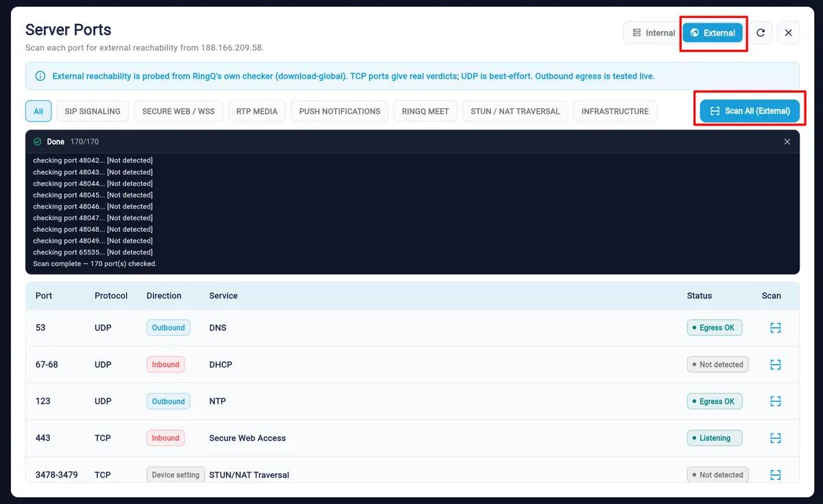823x504 pixels.
Task: Click the Done checkmark icon
Action: coord(38,142)
